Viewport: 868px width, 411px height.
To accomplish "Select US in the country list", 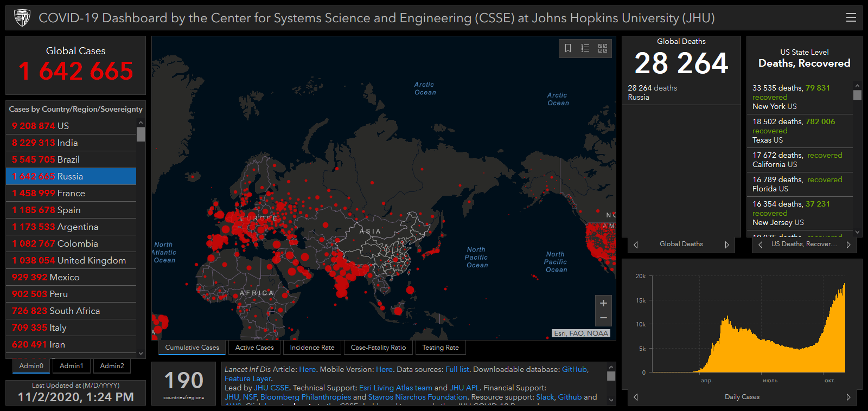I will coord(71,126).
